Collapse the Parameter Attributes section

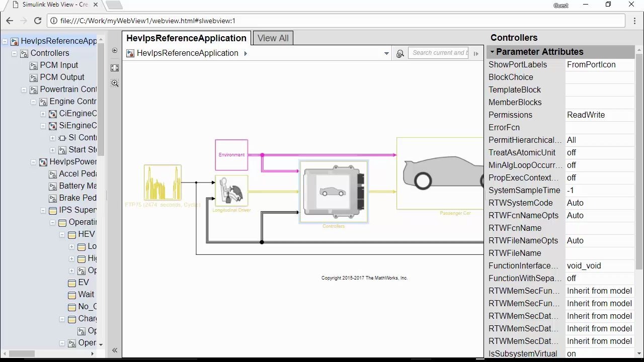click(x=492, y=52)
